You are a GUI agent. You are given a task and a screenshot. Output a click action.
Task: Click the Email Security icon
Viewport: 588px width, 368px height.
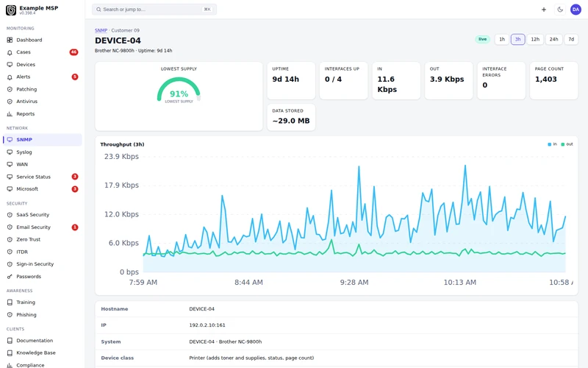click(10, 227)
